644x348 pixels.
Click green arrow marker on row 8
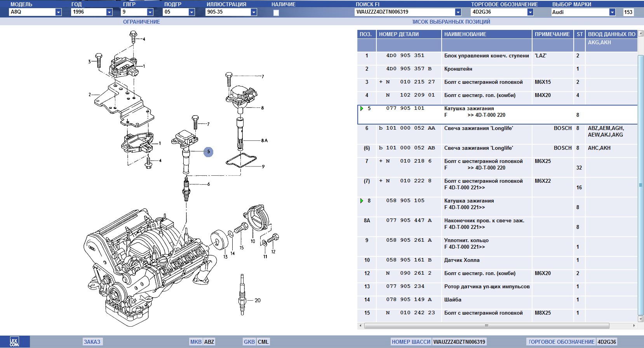coord(362,201)
